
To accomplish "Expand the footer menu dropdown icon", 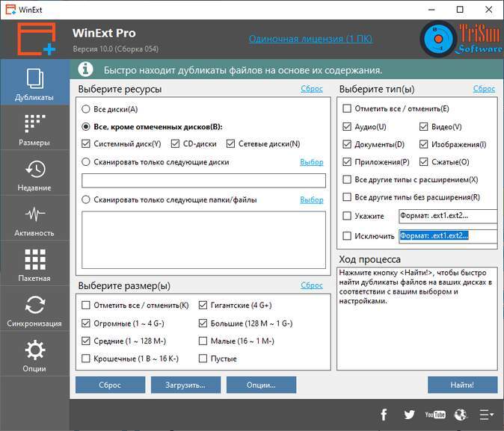I will [x=486, y=415].
